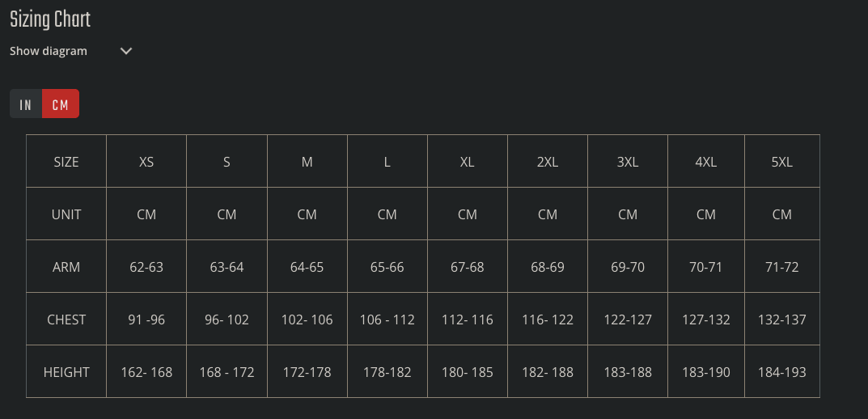The height and width of the screenshot is (419, 868).
Task: Select the CM unit toggle
Action: pos(61,104)
